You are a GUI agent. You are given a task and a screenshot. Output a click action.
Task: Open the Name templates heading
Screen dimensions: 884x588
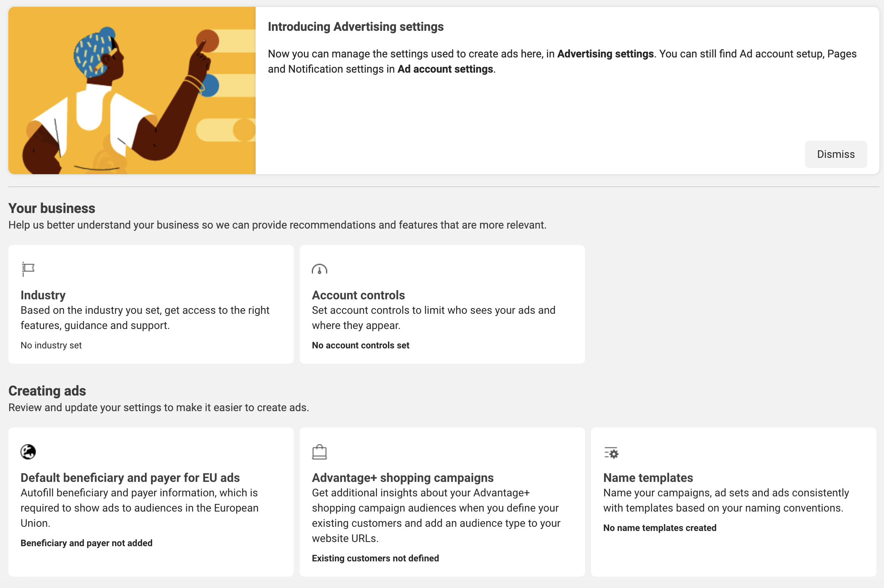coord(648,478)
